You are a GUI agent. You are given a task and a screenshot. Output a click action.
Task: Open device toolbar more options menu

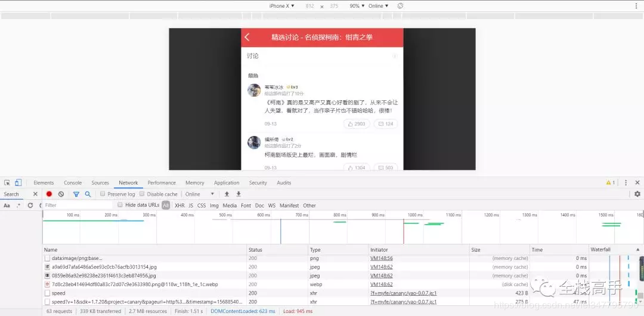(x=637, y=6)
